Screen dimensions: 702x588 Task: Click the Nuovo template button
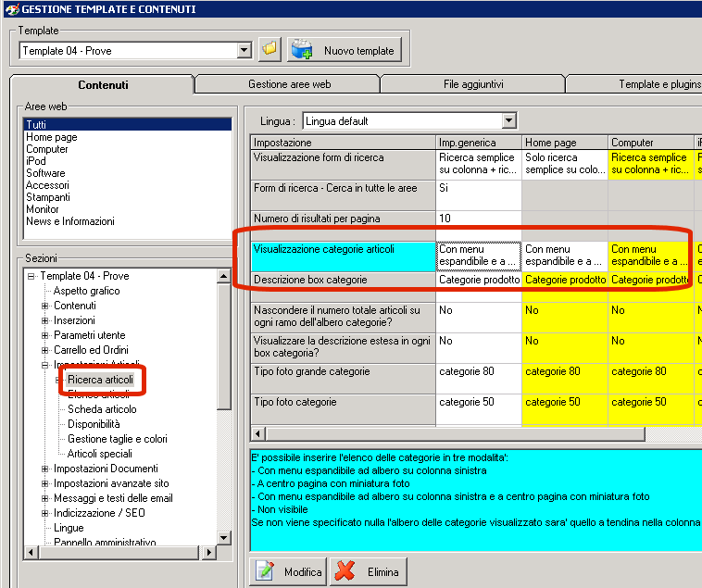pyautogui.click(x=345, y=50)
